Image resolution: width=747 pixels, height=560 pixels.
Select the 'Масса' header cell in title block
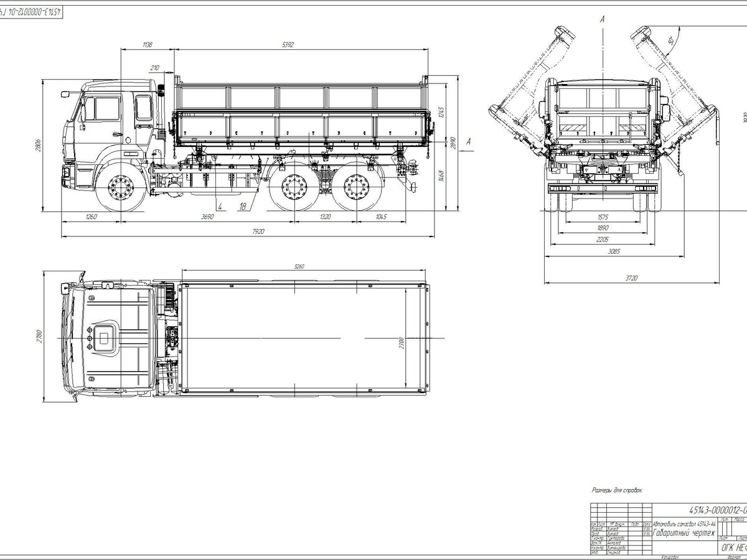[740, 518]
